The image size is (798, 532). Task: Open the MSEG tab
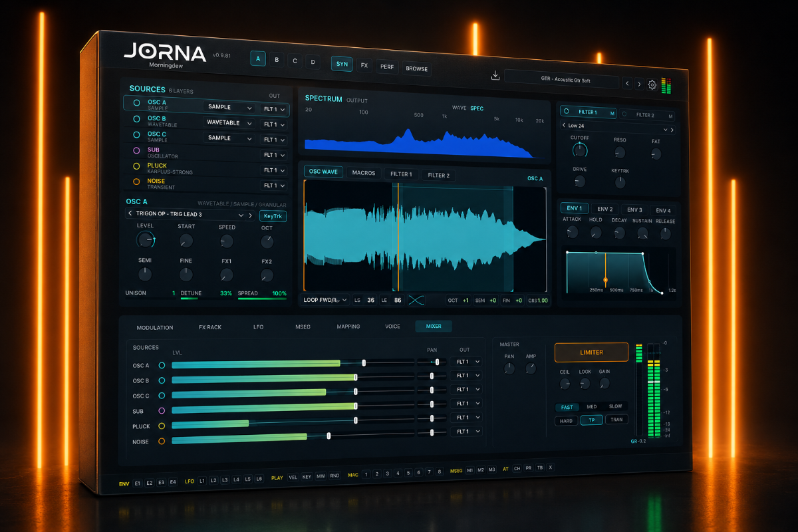303,327
